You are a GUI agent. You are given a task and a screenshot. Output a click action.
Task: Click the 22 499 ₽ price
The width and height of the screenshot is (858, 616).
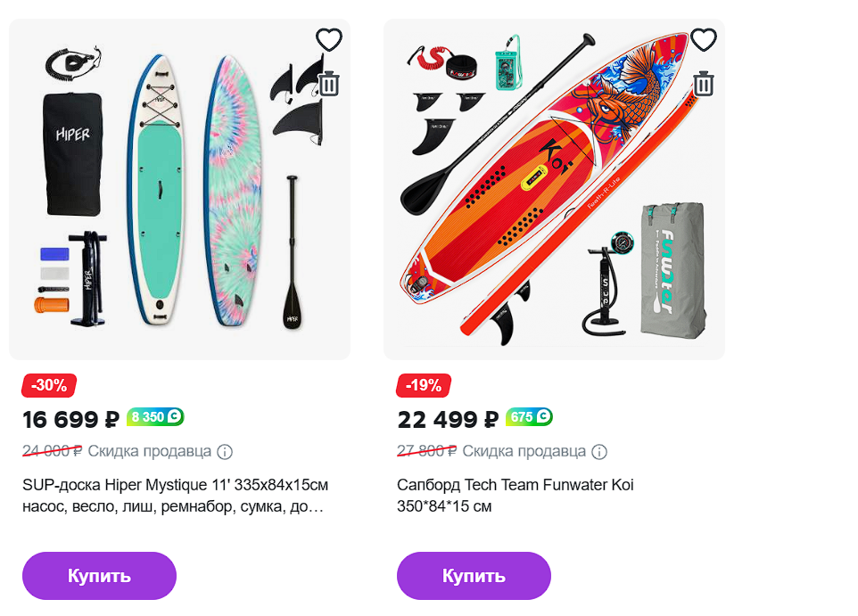point(447,419)
